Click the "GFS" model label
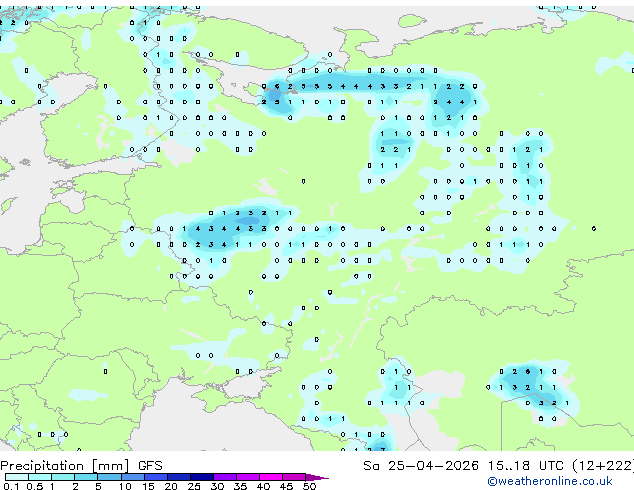 pyautogui.click(x=150, y=466)
